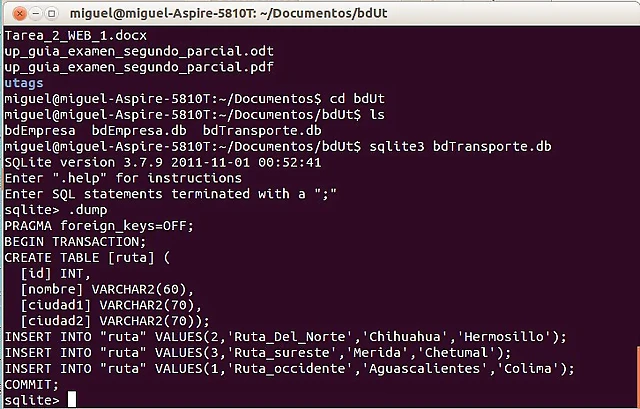The height and width of the screenshot is (409, 640).
Task: Click the CREATE TABLE [ruta] line
Action: [x=87, y=258]
